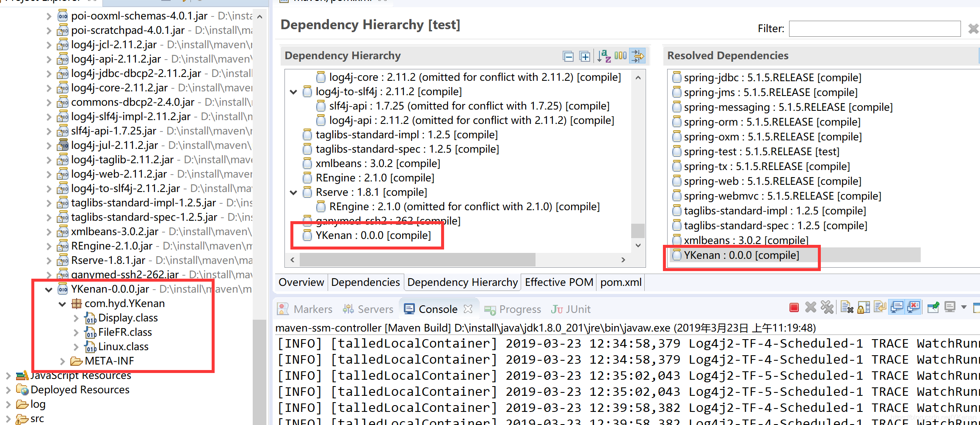Select Linux.class file icon
Viewport: 980px width, 425px height.
coord(90,347)
